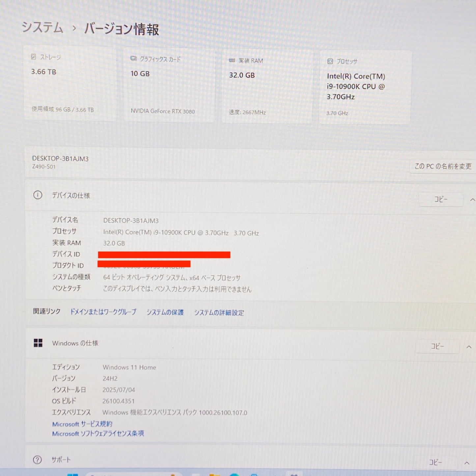Collapse the Windows の仕様 section
This screenshot has width=476, height=476.
coord(469,346)
